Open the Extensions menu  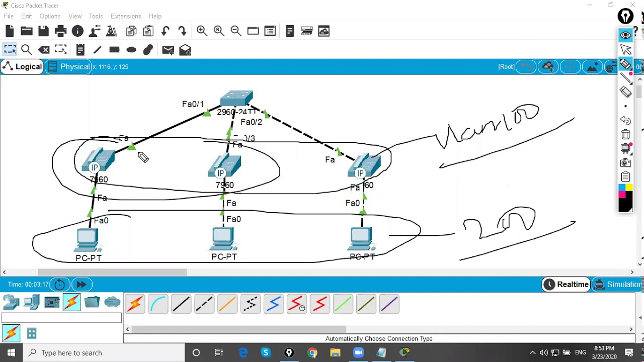(126, 16)
